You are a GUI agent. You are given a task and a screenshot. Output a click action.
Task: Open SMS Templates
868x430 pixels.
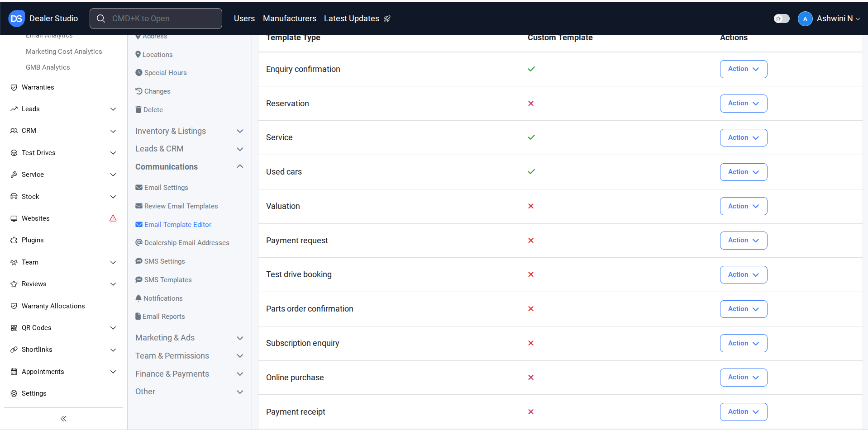(163, 280)
